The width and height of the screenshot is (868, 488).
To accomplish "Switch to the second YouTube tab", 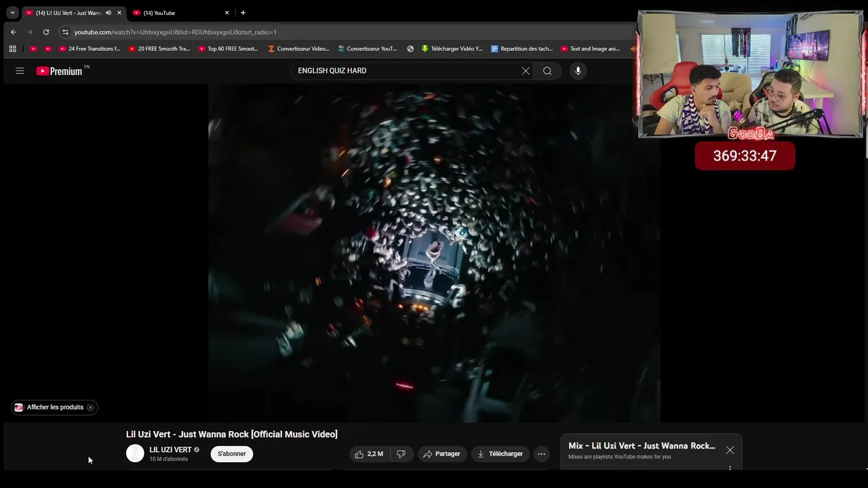I will pos(180,13).
